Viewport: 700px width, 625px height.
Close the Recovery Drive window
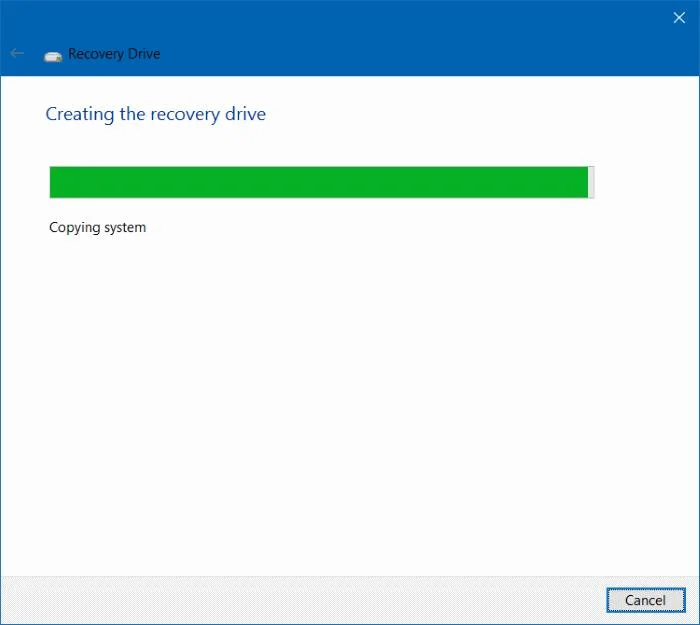coord(679,17)
